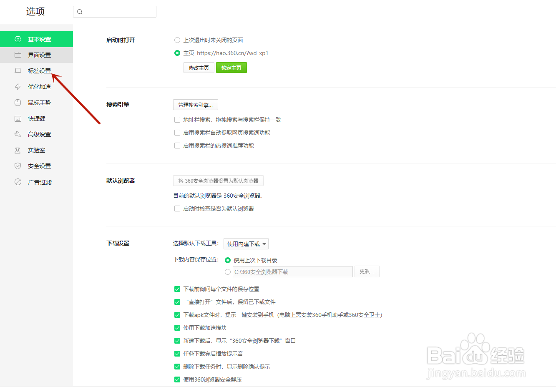Uncheck 任务下载完后播放提示音
The width and height of the screenshot is (556, 392).
[177, 354]
